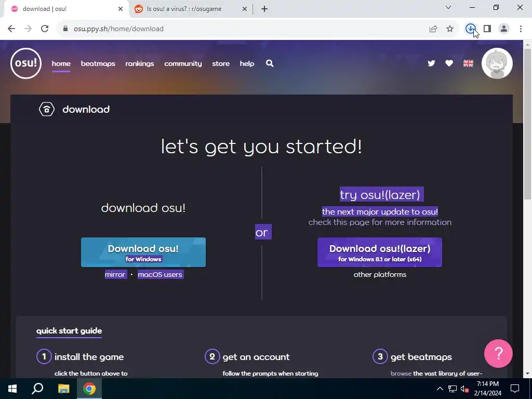
Task: Click the download page hexagon icon
Action: click(46, 109)
